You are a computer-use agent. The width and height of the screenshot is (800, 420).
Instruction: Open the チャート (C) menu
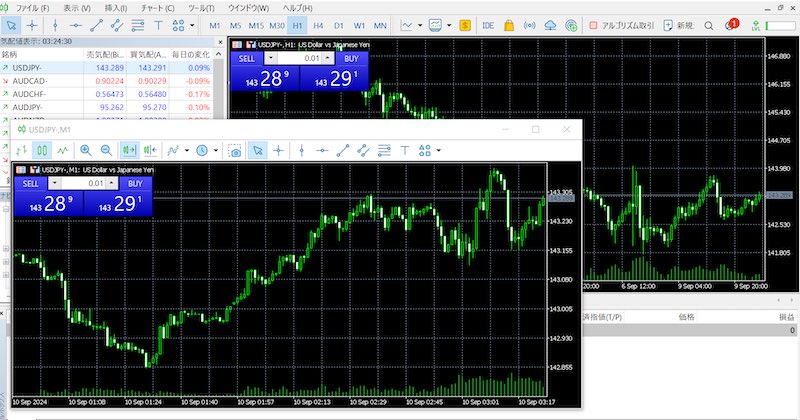[158, 8]
